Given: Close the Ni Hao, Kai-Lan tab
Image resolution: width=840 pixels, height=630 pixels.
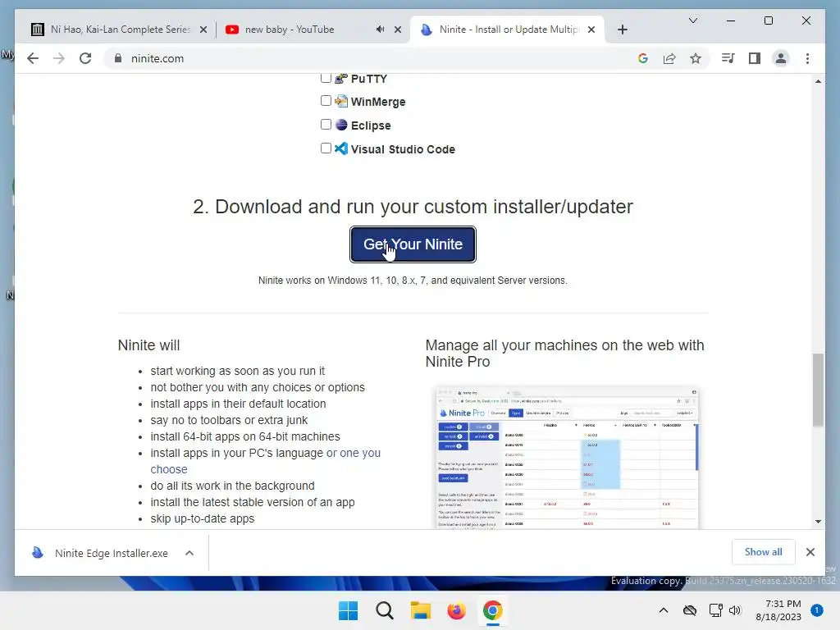Looking at the screenshot, I should (x=203, y=30).
